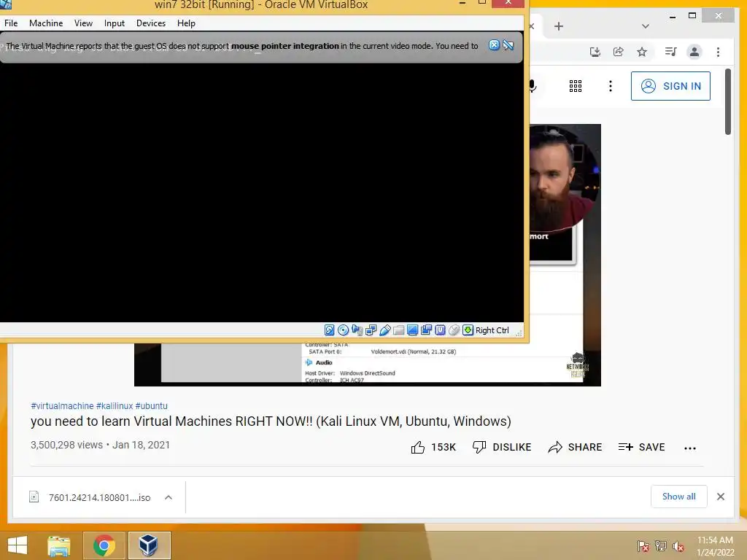Viewport: 747px width, 560px height.
Task: Share this page from Chrome toolbar
Action: (x=619, y=52)
